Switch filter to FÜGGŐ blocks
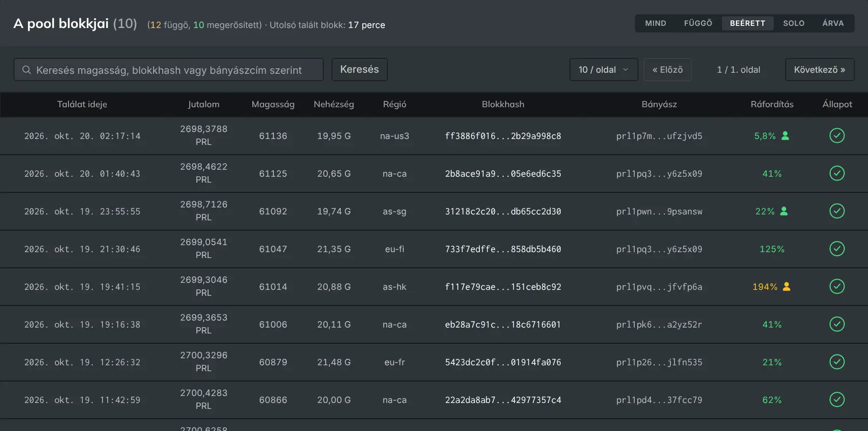Viewport: 868px width, 431px height. tap(698, 23)
